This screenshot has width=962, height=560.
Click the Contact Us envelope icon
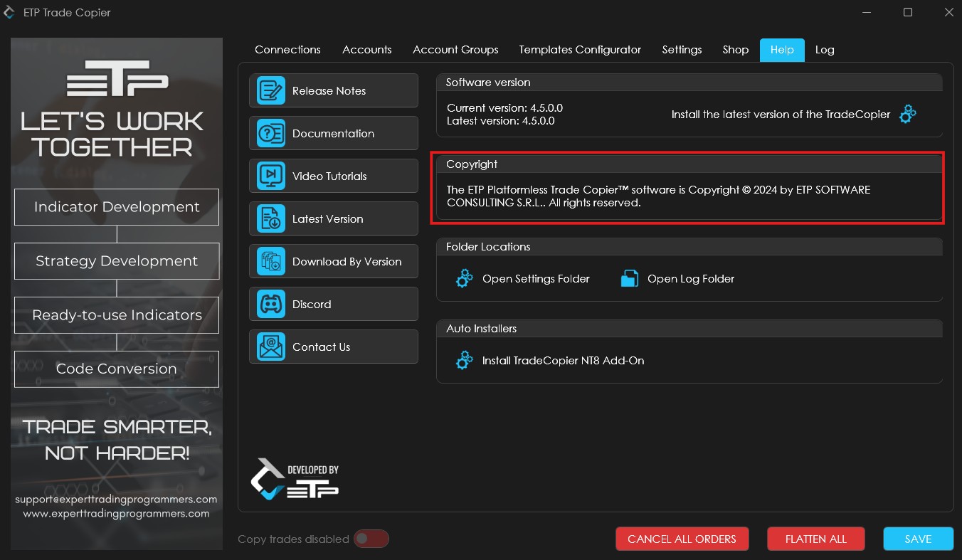point(270,347)
